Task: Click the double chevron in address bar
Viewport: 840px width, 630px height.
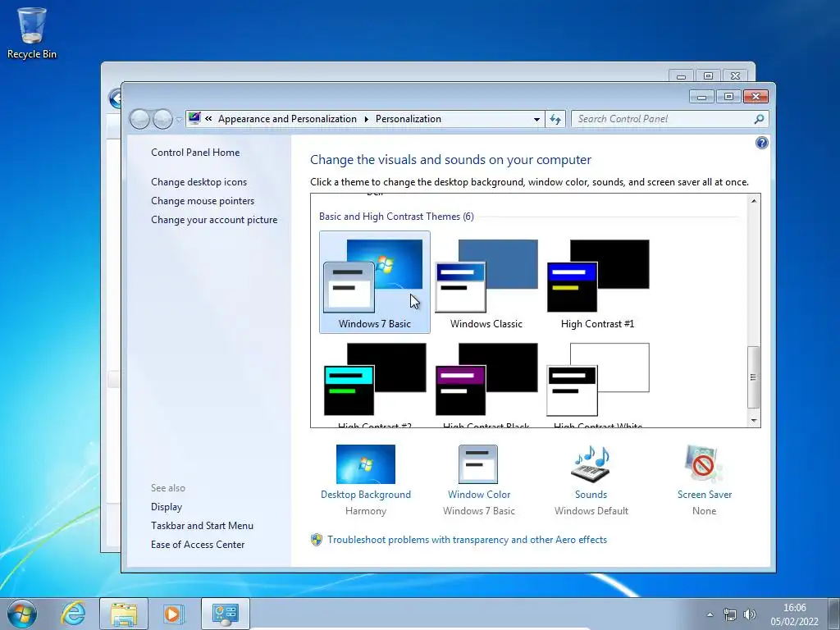Action: (208, 119)
